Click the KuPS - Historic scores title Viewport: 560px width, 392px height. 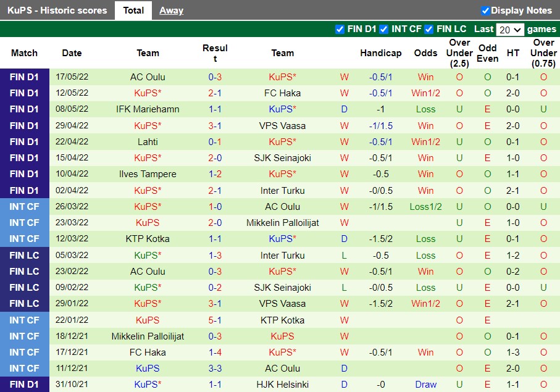coord(57,10)
